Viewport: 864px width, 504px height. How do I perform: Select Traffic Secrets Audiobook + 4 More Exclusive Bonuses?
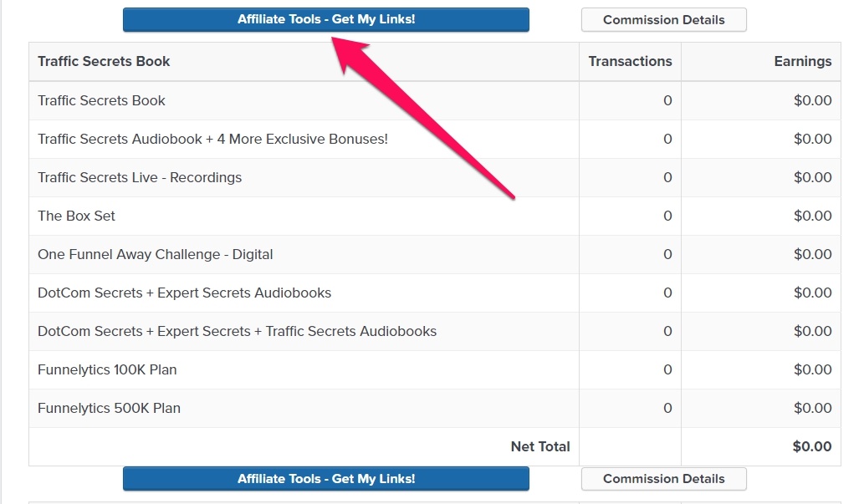point(212,139)
